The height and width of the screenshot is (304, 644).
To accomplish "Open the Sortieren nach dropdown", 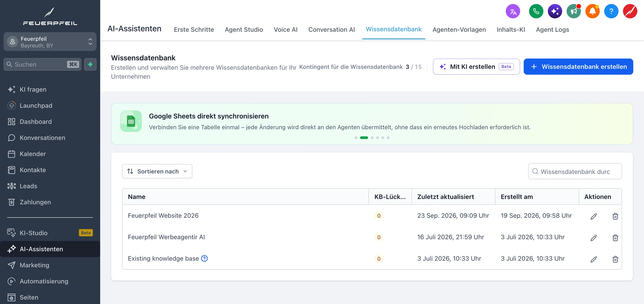I will (x=157, y=171).
